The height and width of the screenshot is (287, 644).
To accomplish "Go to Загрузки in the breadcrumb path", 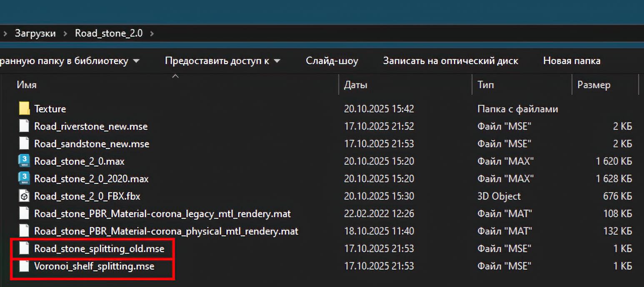I will point(35,33).
